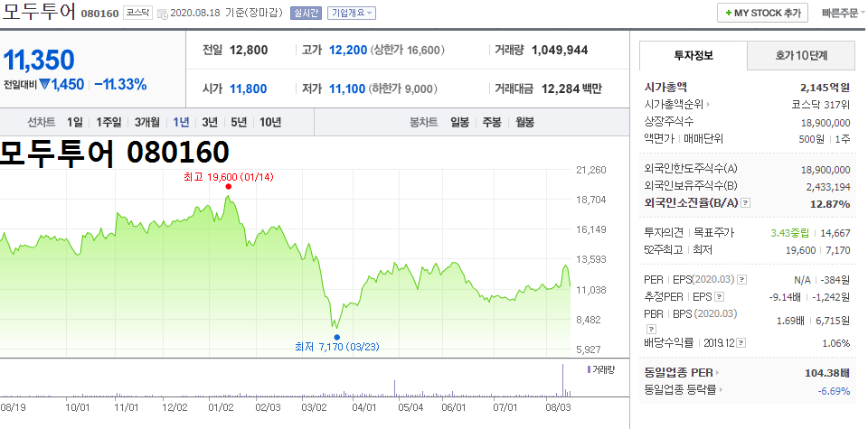Click the 실시간 button
The image size is (868, 429).
coord(306,14)
